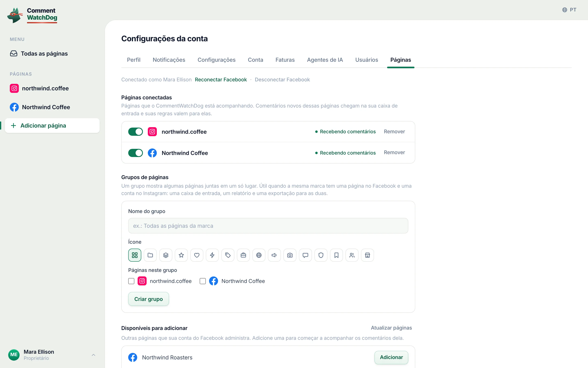Select the Páginas tab
This screenshot has width=588, height=368.
[401, 60]
